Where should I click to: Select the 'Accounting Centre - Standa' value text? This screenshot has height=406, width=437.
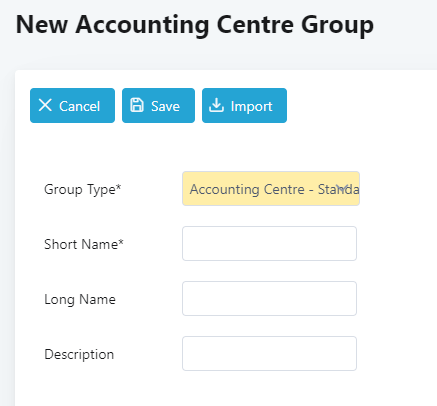274,189
